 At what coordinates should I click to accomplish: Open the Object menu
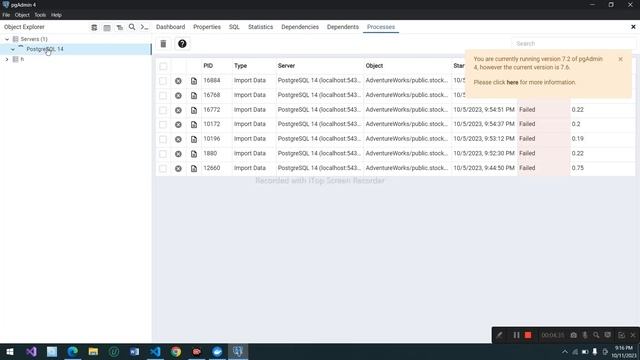click(22, 15)
